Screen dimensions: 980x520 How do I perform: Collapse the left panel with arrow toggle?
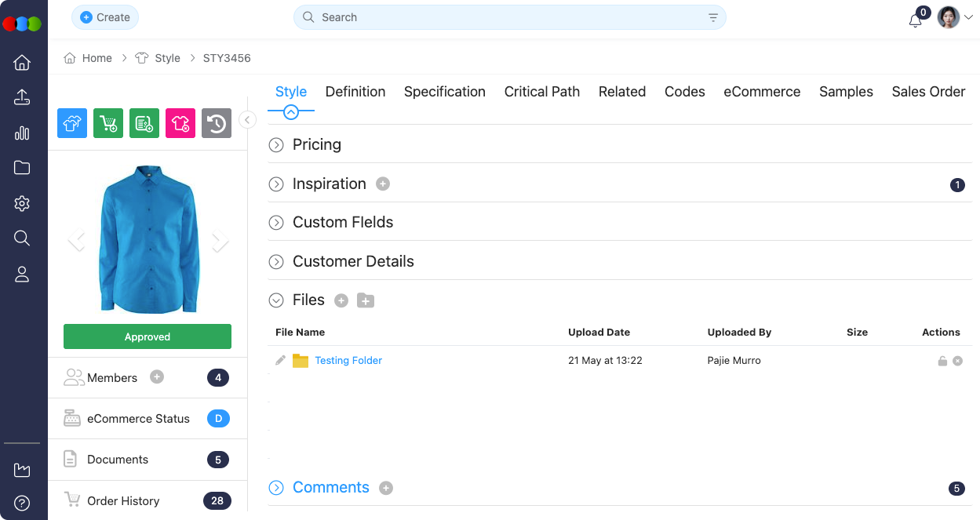point(247,120)
